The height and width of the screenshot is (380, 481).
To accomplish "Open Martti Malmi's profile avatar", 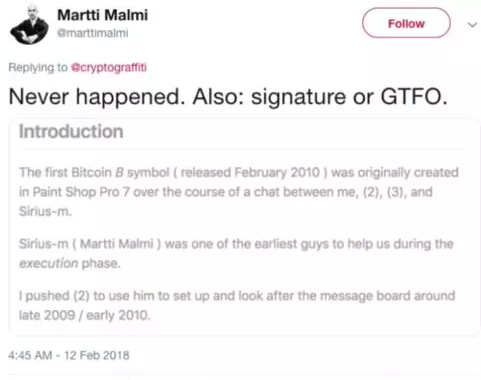I will tap(29, 25).
